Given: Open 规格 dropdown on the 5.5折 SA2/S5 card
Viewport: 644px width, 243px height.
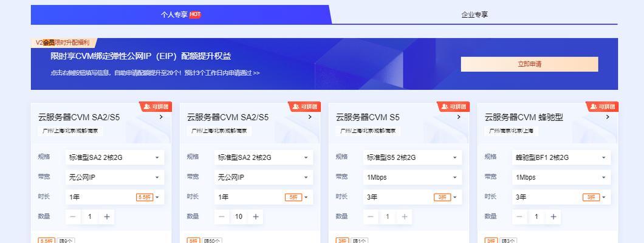Looking at the screenshot, I should coord(115,157).
